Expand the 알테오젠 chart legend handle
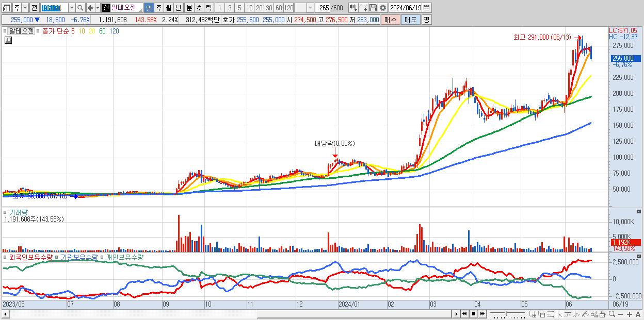Image resolution: width=644 pixels, height=320 pixels. click(5, 31)
